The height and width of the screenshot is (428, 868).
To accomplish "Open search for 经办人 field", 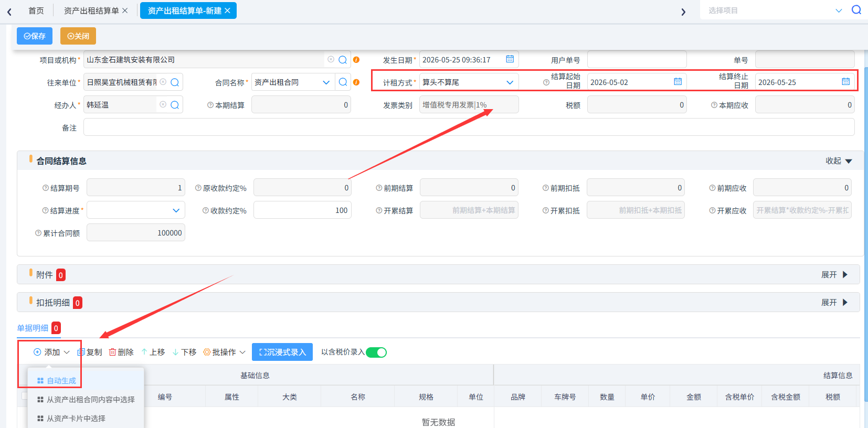I will (175, 105).
